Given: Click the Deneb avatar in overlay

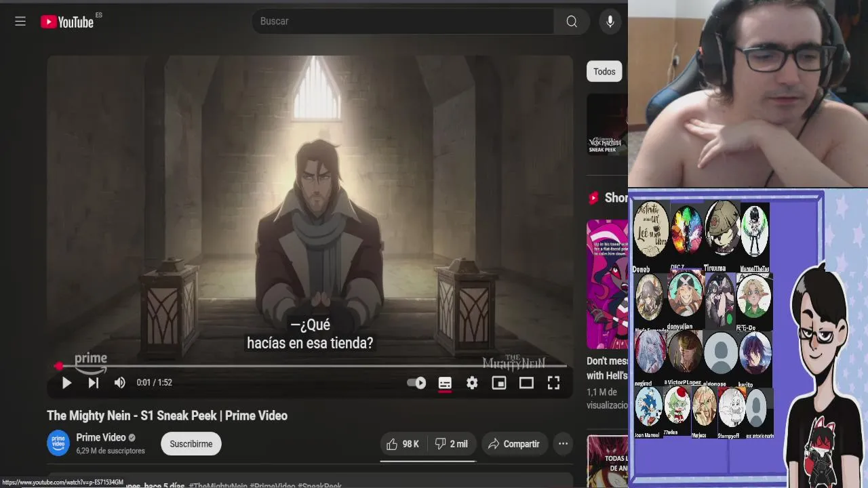Looking at the screenshot, I should click(x=650, y=229).
